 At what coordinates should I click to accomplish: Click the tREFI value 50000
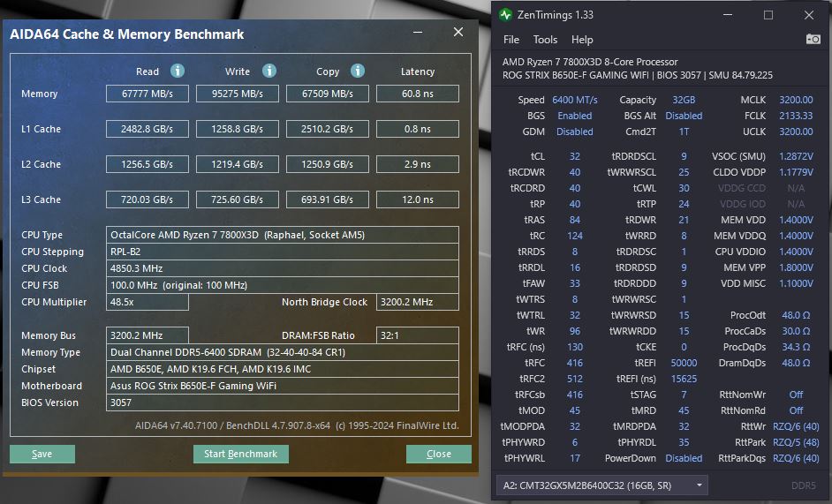pos(684,363)
